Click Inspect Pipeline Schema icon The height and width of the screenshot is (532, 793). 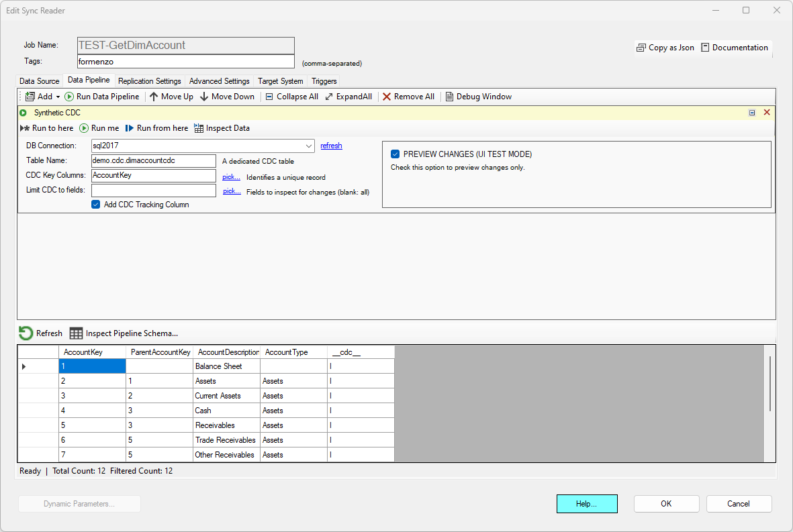76,333
